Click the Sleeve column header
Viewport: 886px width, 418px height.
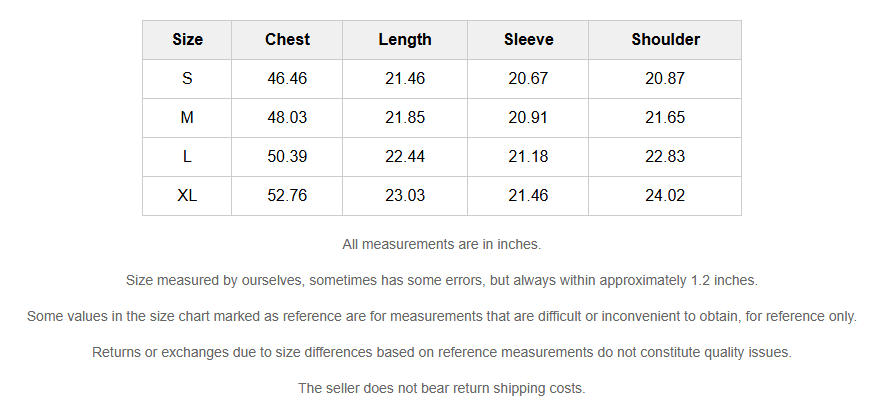coord(528,40)
